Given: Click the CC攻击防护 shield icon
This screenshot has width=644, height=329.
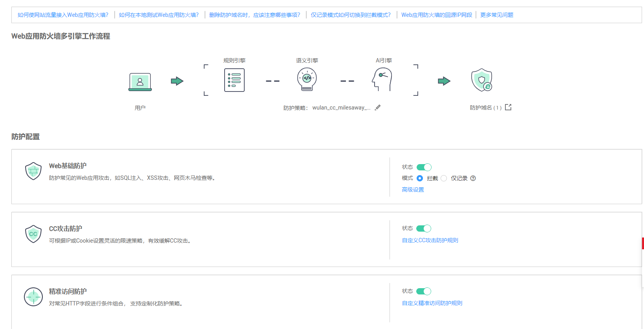Looking at the screenshot, I should point(33,234).
